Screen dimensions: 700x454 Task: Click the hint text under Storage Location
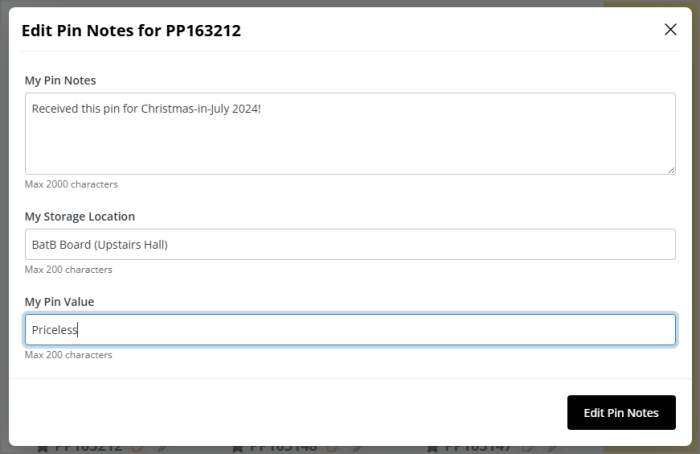(x=68, y=269)
